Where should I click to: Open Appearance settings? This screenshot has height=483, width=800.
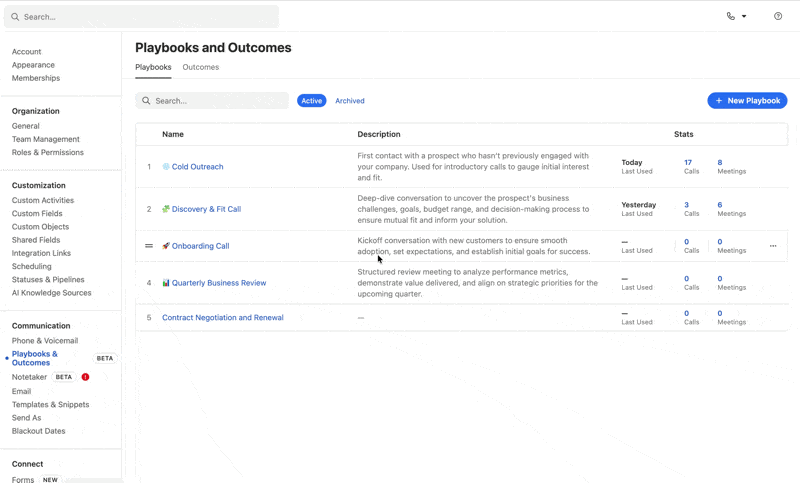(x=33, y=65)
